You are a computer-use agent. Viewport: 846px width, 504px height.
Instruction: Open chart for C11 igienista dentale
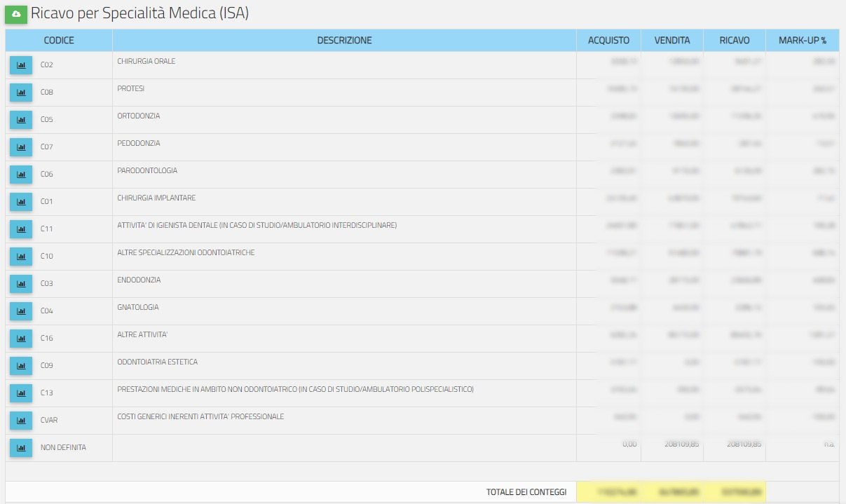click(x=21, y=229)
